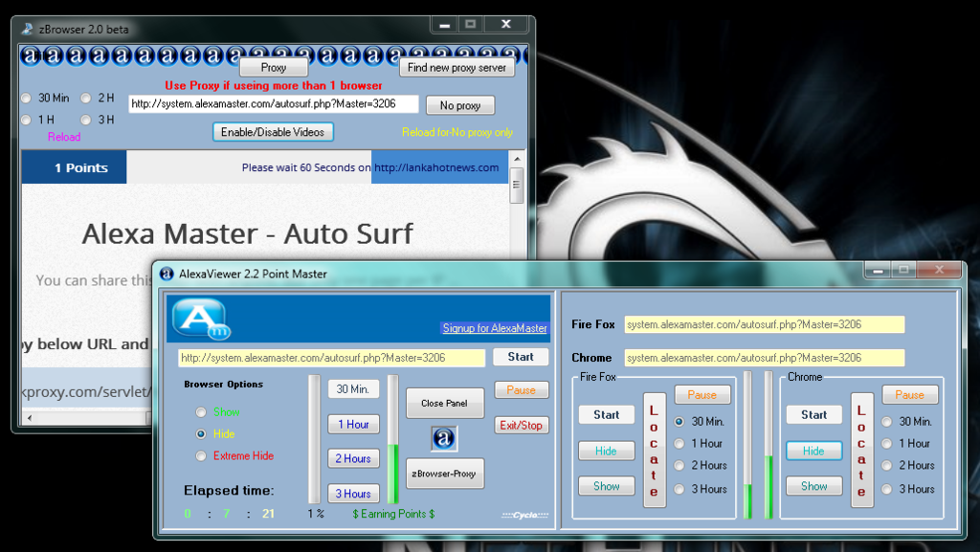Choose the Hide browser option radio

201,434
